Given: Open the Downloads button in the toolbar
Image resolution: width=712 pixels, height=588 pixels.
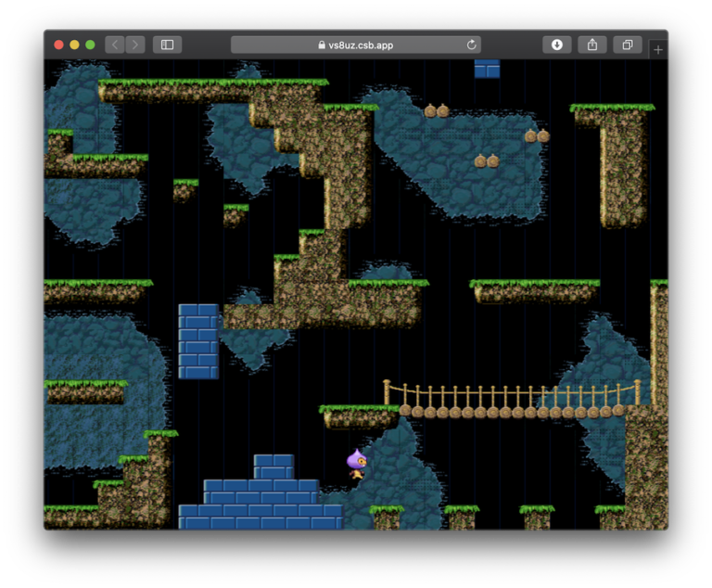Looking at the screenshot, I should [x=556, y=45].
